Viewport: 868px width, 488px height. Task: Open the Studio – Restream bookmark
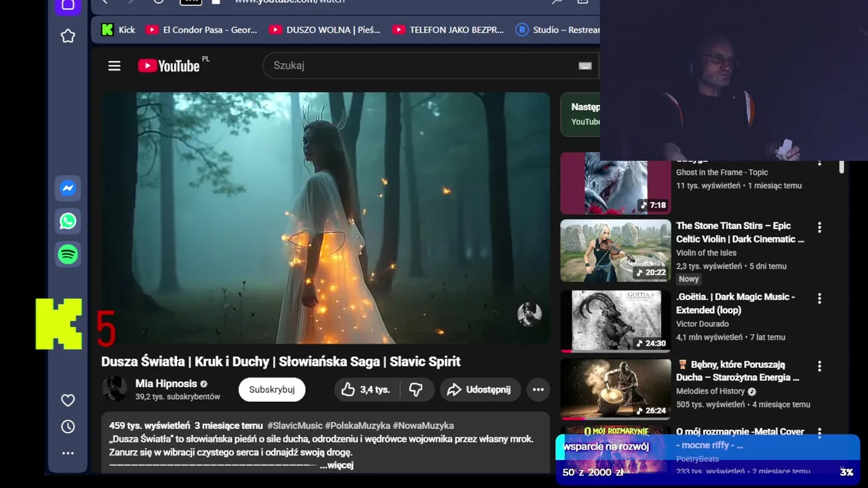558,30
